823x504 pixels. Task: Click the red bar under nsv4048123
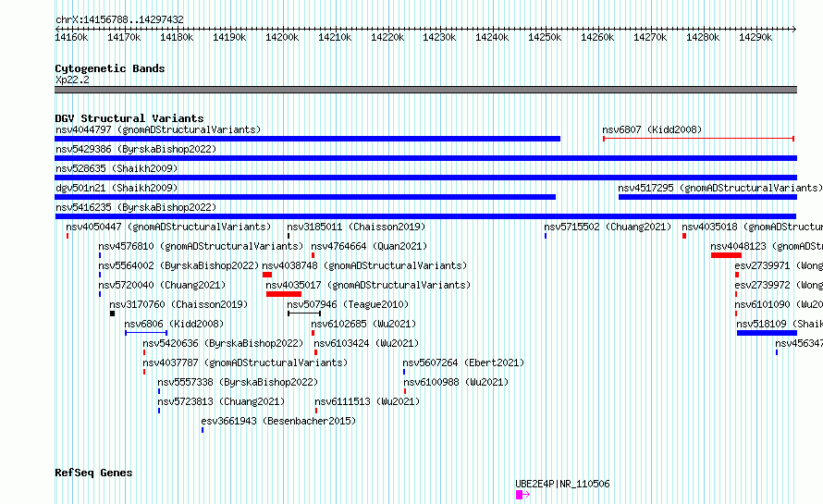pos(727,255)
